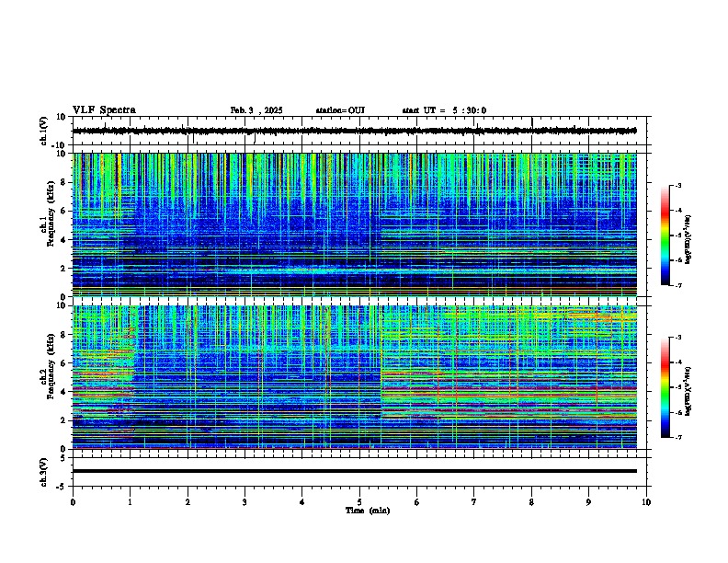This screenshot has height=563, width=728.
Task: Click the ch.1 spectrogram panel
Action: point(354,224)
